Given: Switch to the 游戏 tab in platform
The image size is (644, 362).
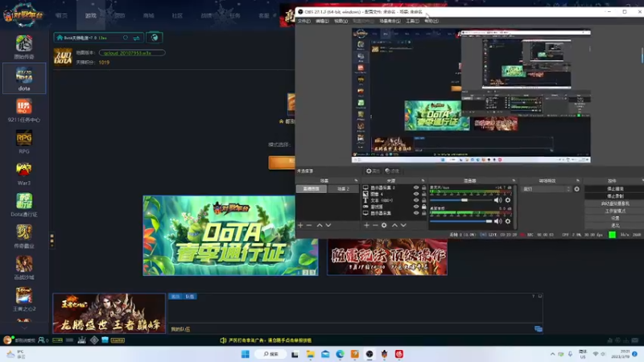Looking at the screenshot, I should (x=91, y=15).
